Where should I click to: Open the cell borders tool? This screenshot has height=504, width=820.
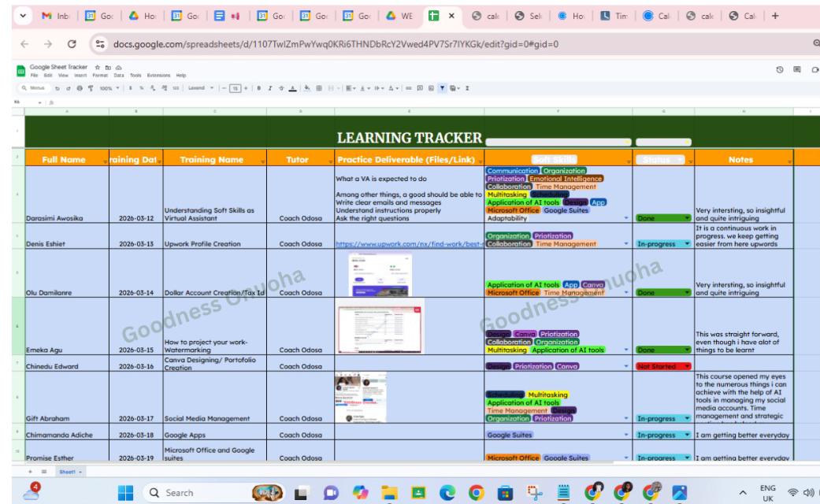click(x=318, y=88)
